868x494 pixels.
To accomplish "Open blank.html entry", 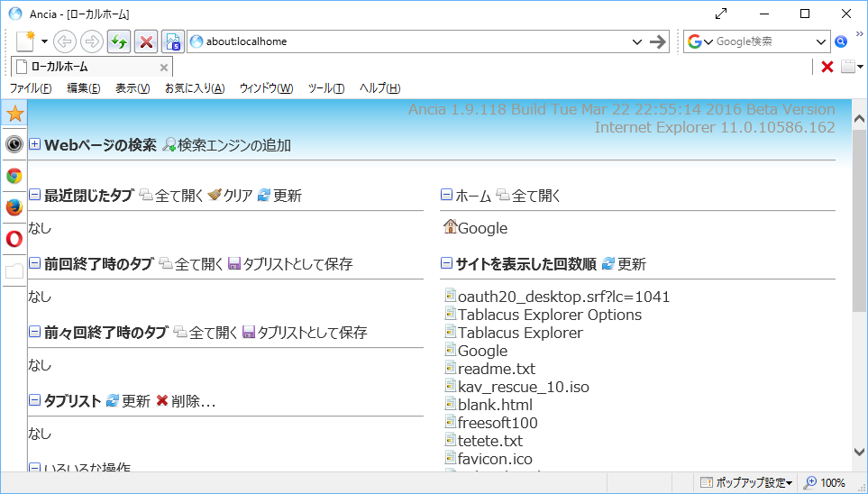I will [495, 405].
